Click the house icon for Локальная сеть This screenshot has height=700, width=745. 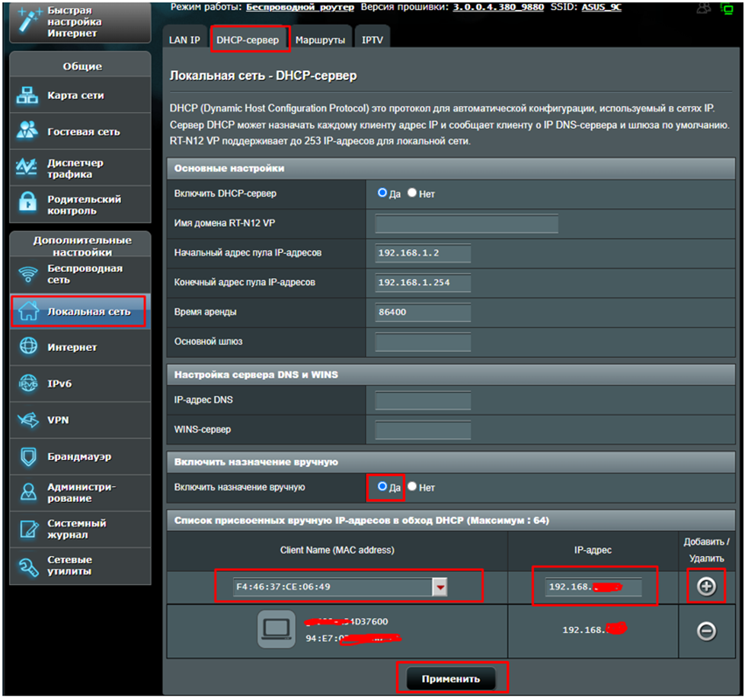[28, 312]
